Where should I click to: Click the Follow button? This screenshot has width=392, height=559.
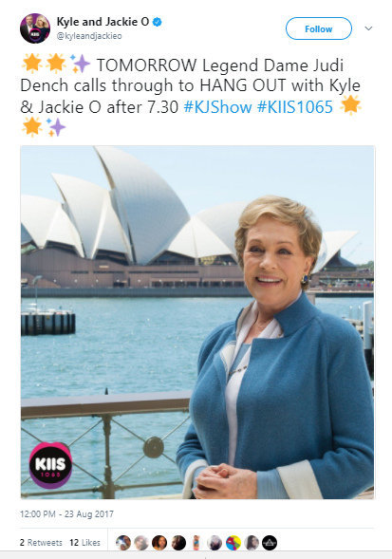tap(319, 28)
